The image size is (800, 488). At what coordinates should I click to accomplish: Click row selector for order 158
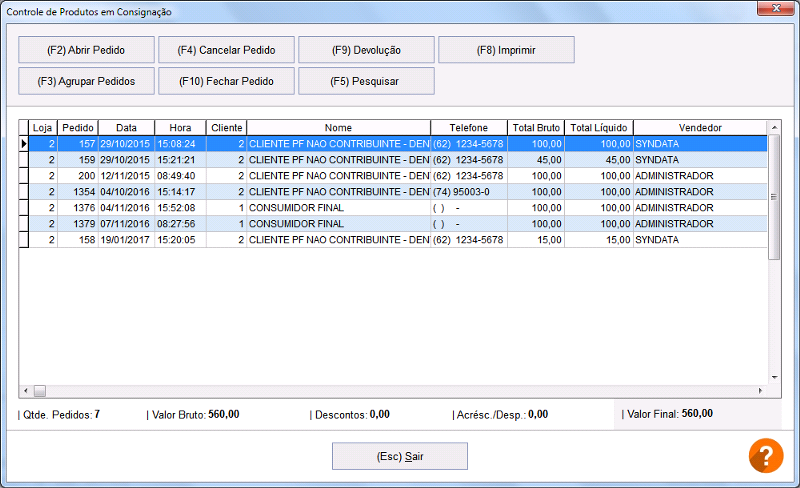click(x=23, y=240)
